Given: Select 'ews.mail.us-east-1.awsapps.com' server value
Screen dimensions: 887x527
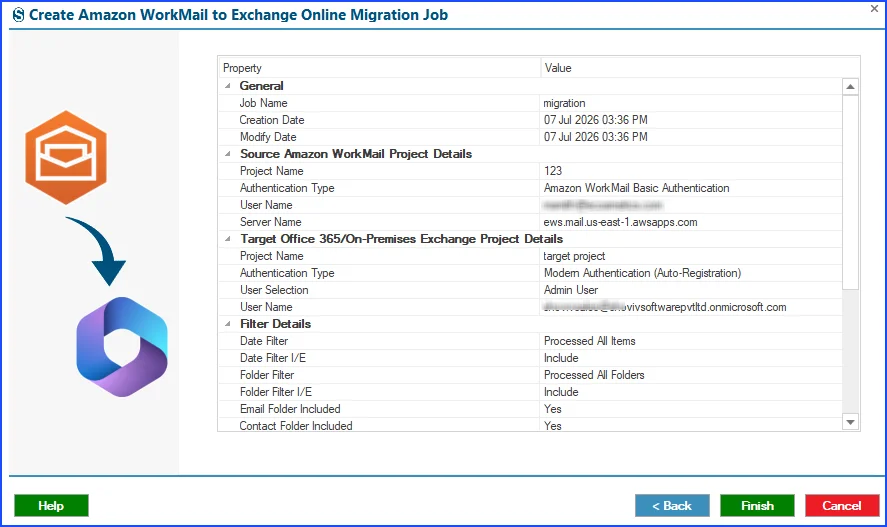Looking at the screenshot, I should click(620, 222).
